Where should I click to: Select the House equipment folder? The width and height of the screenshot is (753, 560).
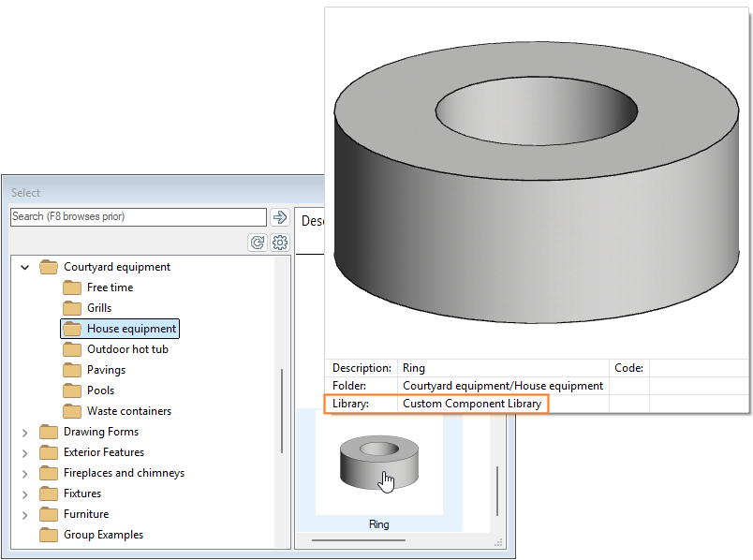[131, 329]
